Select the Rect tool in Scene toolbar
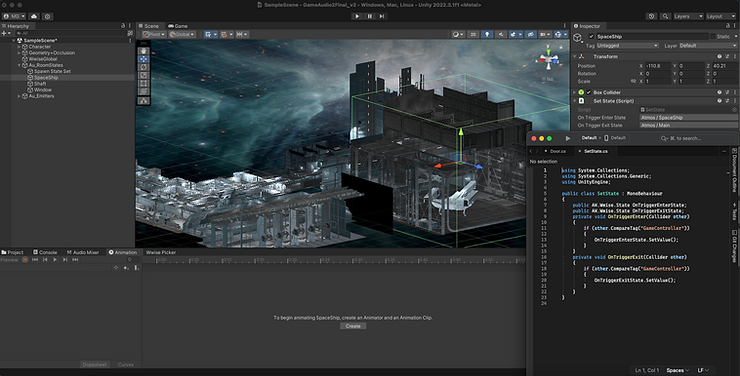Image resolution: width=740 pixels, height=376 pixels. [x=144, y=83]
